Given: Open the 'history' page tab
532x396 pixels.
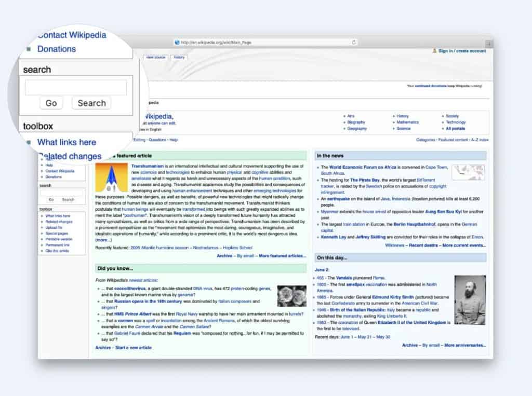Looking at the screenshot, I should tap(179, 57).
